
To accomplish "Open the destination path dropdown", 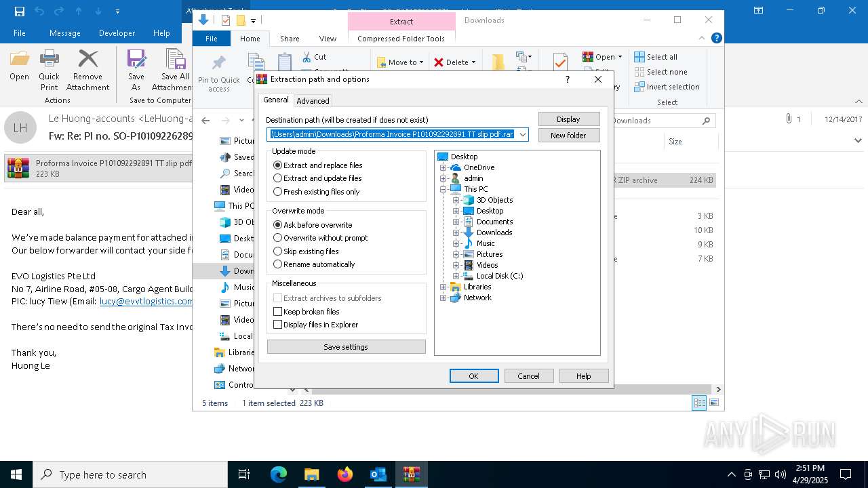I will [522, 134].
